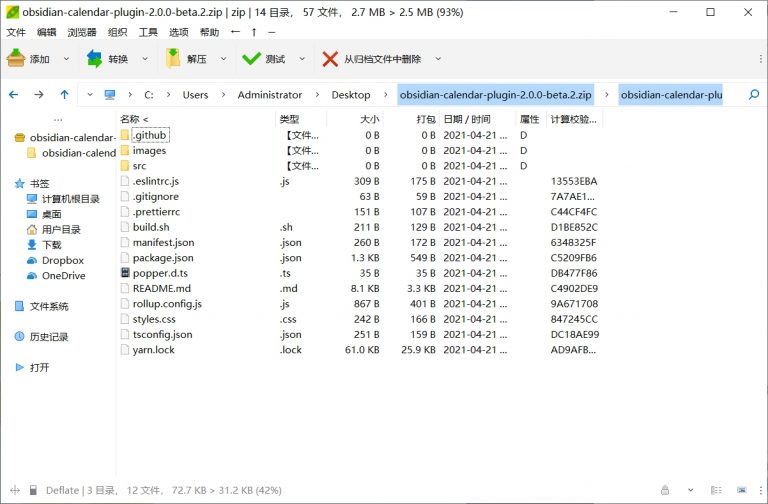Image resolution: width=768 pixels, height=504 pixels.
Task: Click the red X delete-from-archive icon
Action: (330, 59)
